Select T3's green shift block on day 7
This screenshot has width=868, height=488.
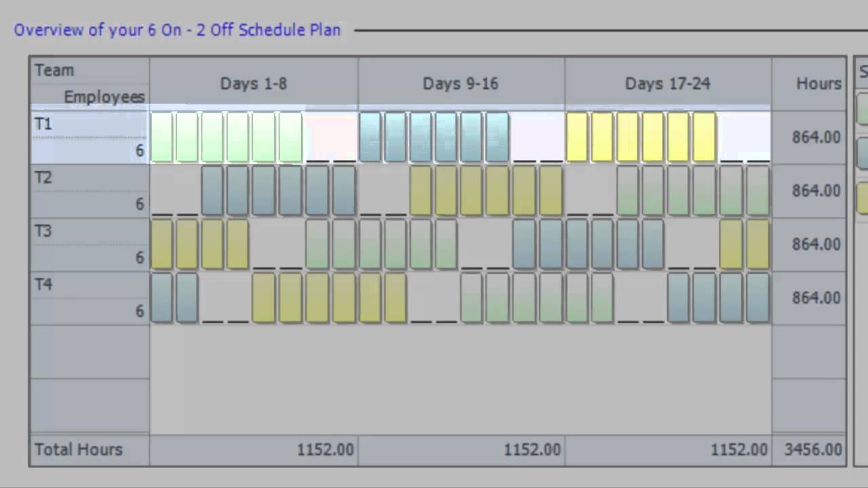click(317, 245)
